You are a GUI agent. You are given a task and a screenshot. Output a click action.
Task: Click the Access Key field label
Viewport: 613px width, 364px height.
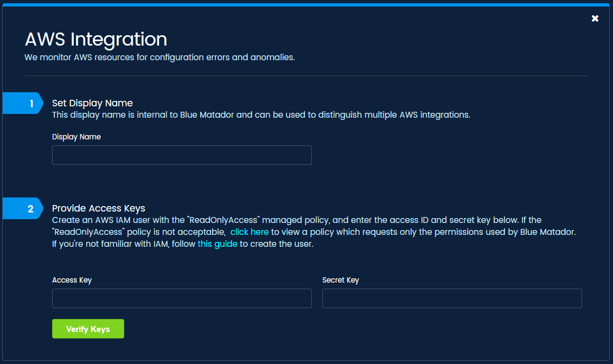[x=72, y=280]
